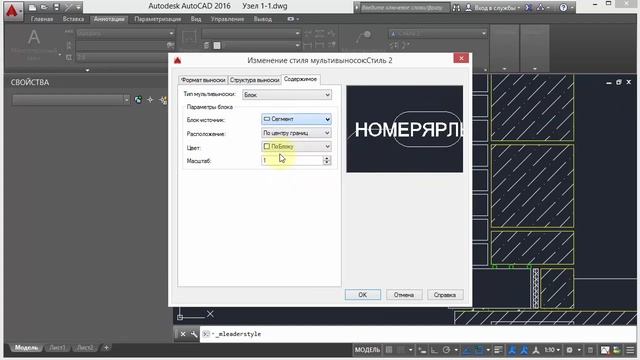Image resolution: width=640 pixels, height=360 pixels.
Task: Open Расположение dropdown showing По центру границ
Action: coord(296,133)
